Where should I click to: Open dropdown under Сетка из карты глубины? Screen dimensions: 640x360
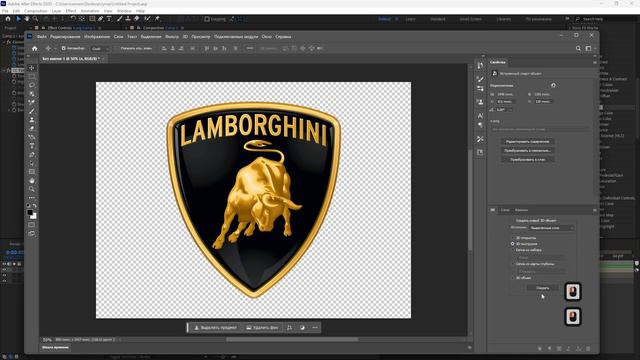(x=541, y=271)
